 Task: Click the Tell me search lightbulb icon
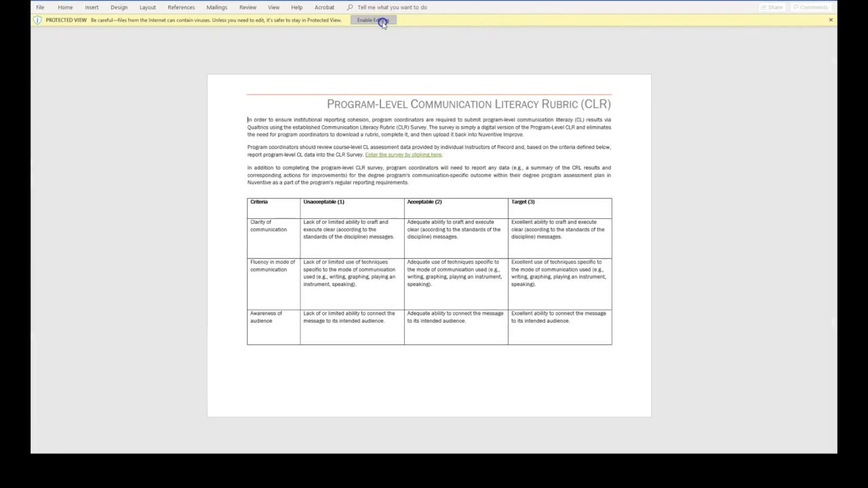pos(350,7)
